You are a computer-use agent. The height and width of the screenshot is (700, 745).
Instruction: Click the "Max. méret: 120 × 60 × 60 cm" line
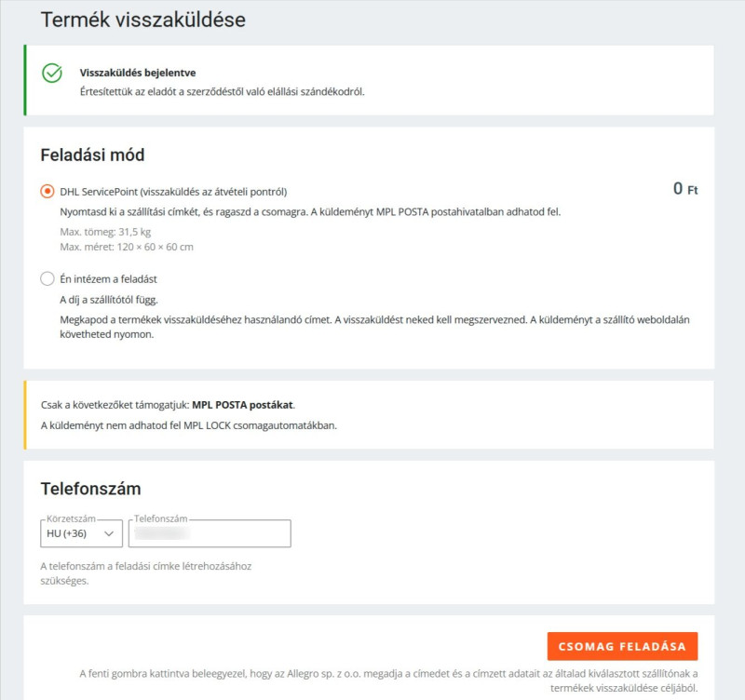pos(127,247)
